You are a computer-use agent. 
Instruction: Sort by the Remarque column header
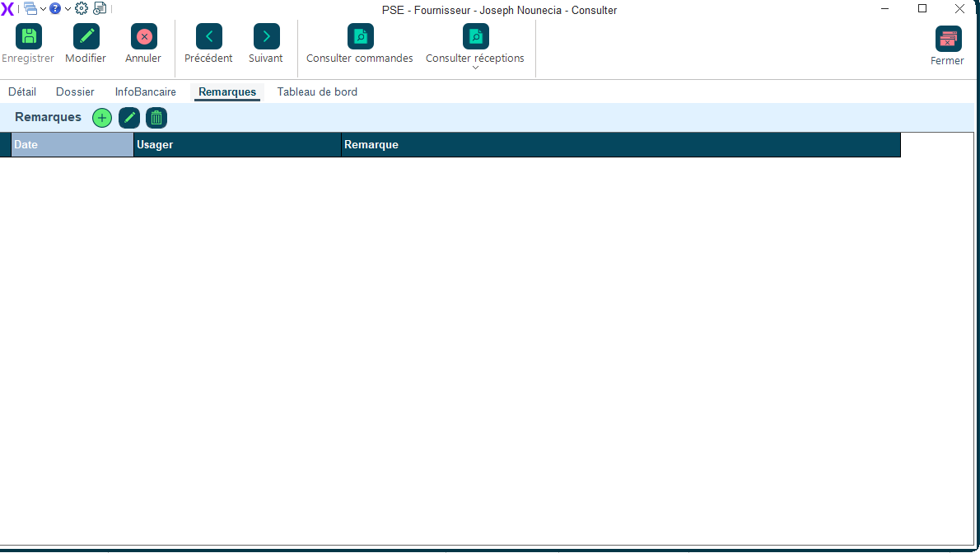621,144
